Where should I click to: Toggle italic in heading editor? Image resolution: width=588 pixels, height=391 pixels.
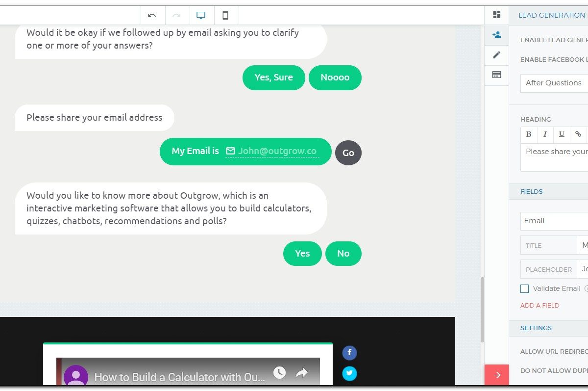545,134
